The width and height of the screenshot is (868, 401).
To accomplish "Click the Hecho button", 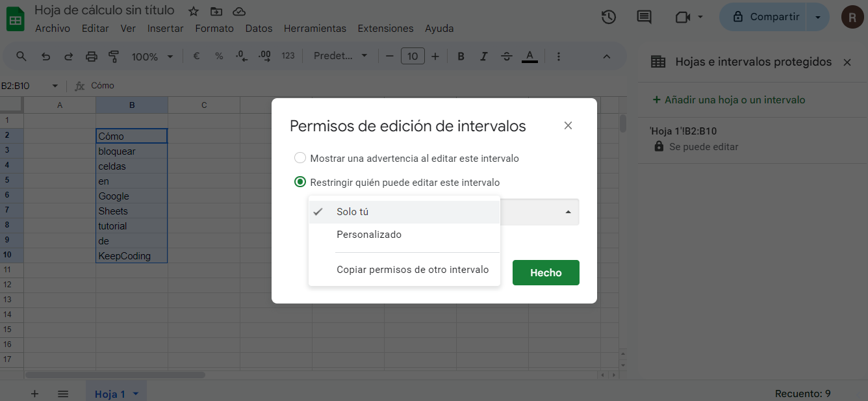I will (546, 273).
